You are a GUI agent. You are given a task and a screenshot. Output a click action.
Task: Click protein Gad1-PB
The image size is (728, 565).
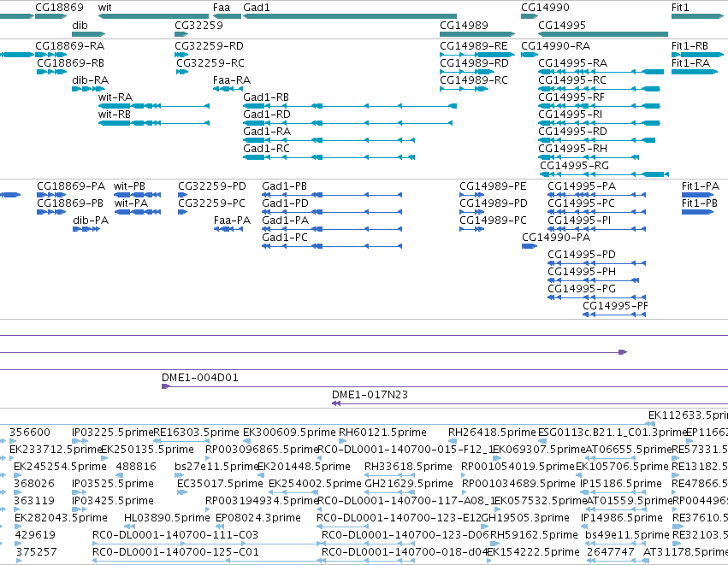[x=332, y=195]
